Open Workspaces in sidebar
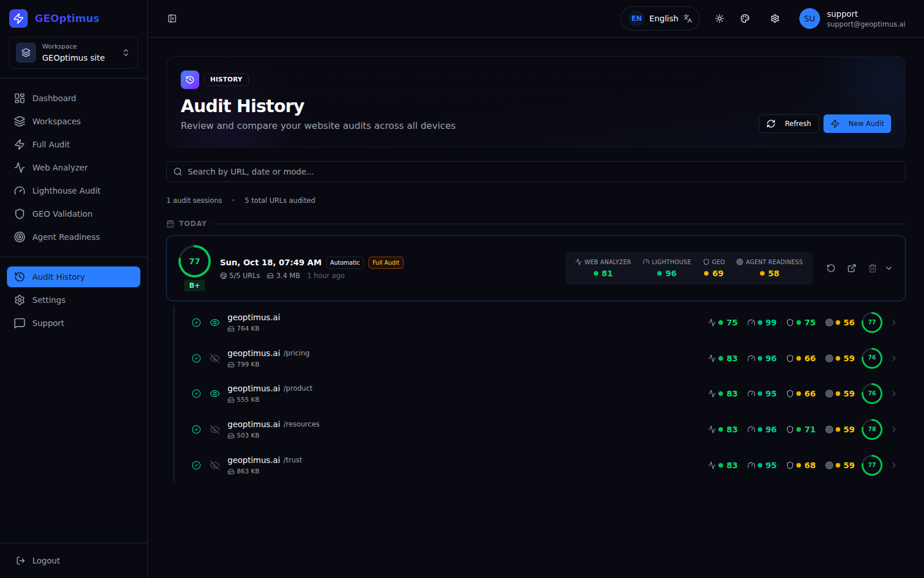The height and width of the screenshot is (578, 924). click(73, 121)
